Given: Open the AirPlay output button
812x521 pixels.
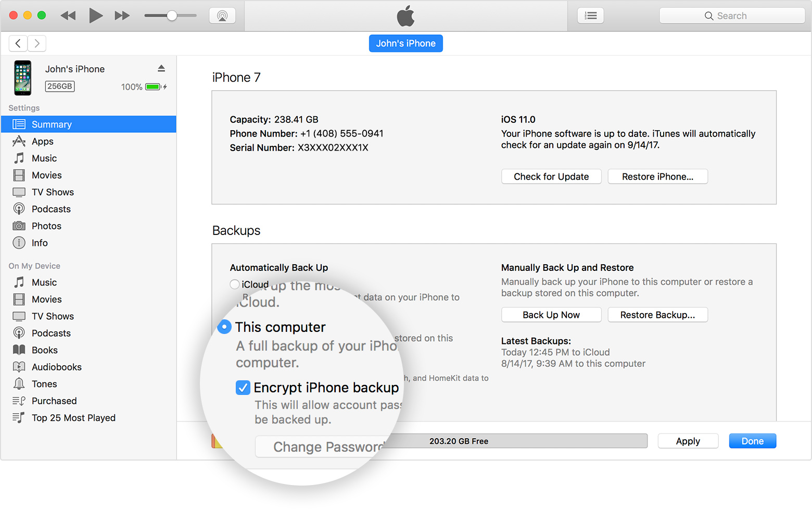Looking at the screenshot, I should click(x=222, y=16).
